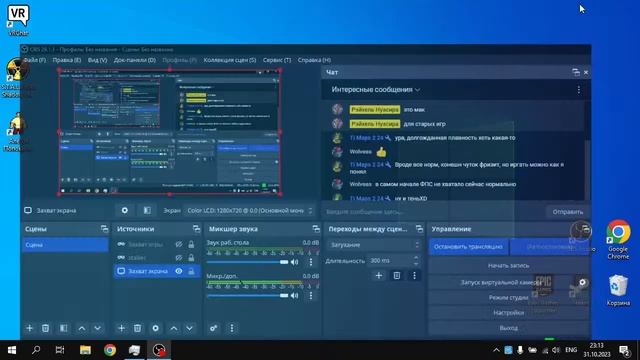Click the Начать запись button
This screenshot has width=640, height=360.
[508, 266]
